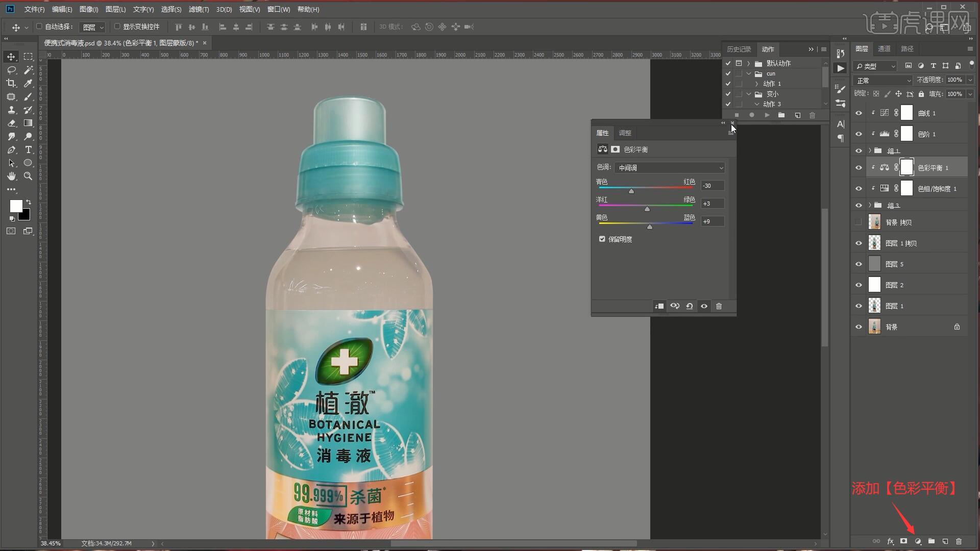Open the layer blend mode 正常 dropdown
The width and height of the screenshot is (980, 551).
pos(883,81)
